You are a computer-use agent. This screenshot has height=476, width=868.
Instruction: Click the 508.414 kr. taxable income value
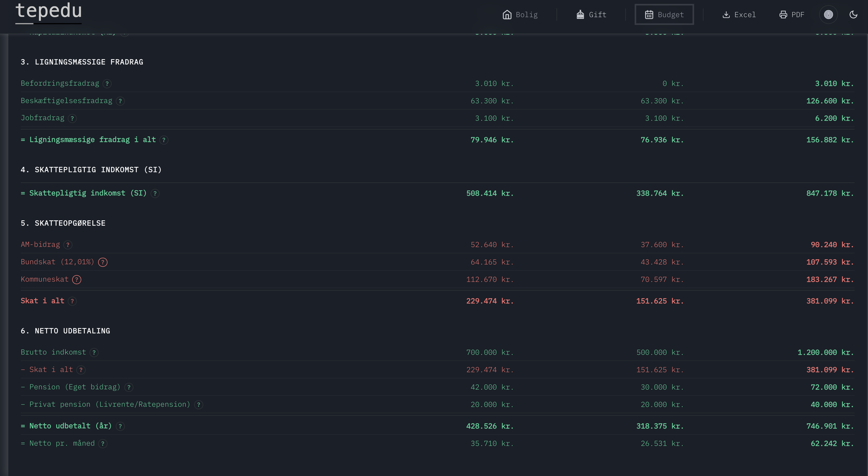coord(490,193)
